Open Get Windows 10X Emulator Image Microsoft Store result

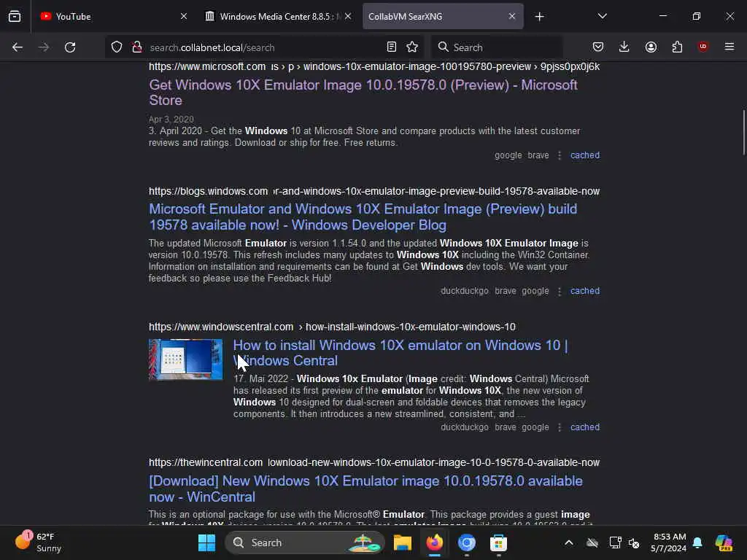[363, 93]
